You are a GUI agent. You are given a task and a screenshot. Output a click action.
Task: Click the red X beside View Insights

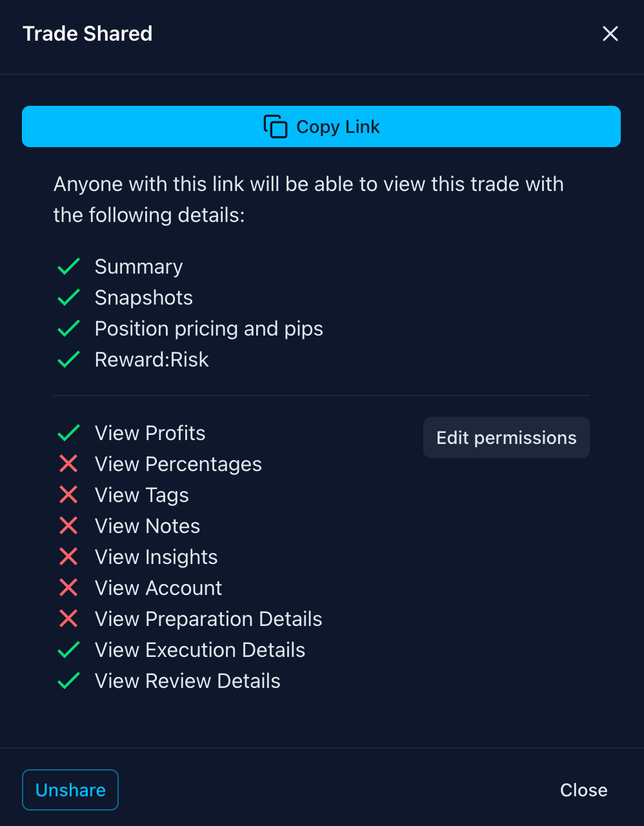tap(68, 557)
